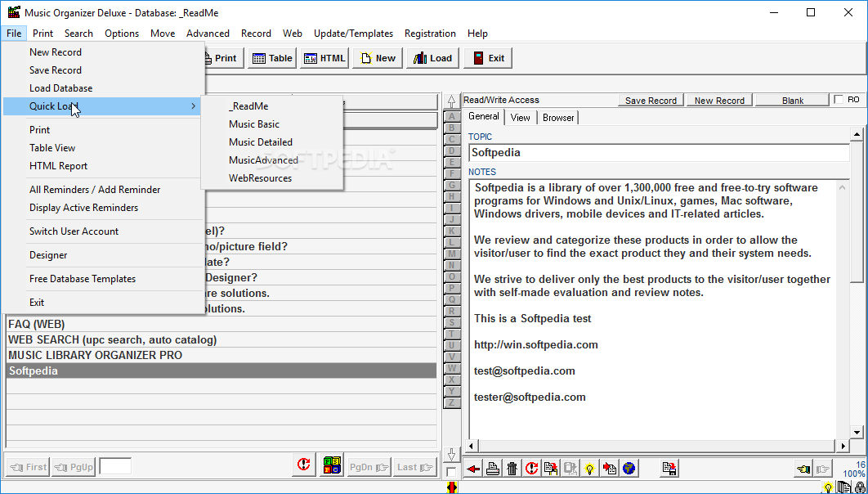
Task: Click the red refresh icon beside the trash can
Action: click(x=531, y=469)
